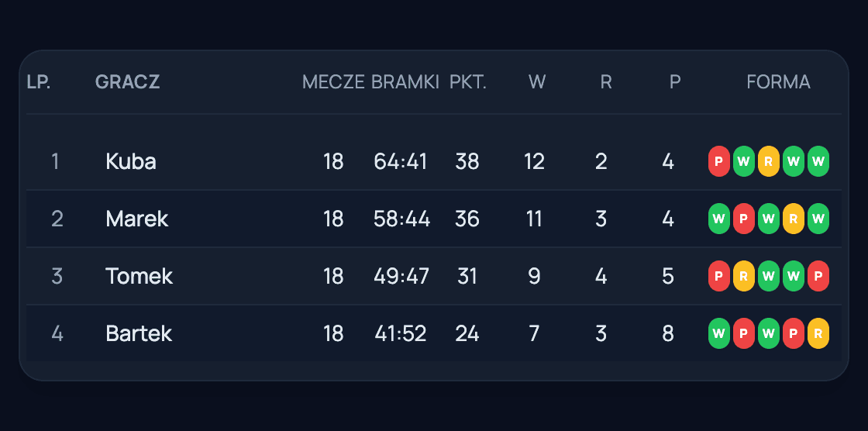Click Kuba's yellow R form badge
Viewport: 868px width, 431px height.
pyautogui.click(x=768, y=161)
